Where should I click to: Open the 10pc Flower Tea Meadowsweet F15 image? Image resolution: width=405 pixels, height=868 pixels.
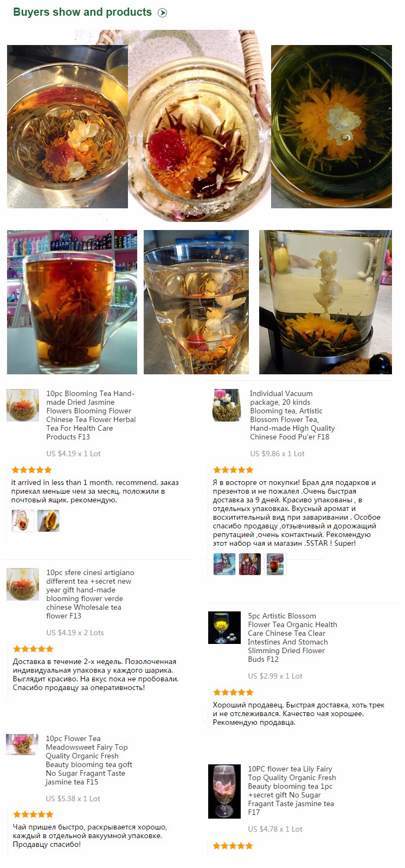point(22,744)
